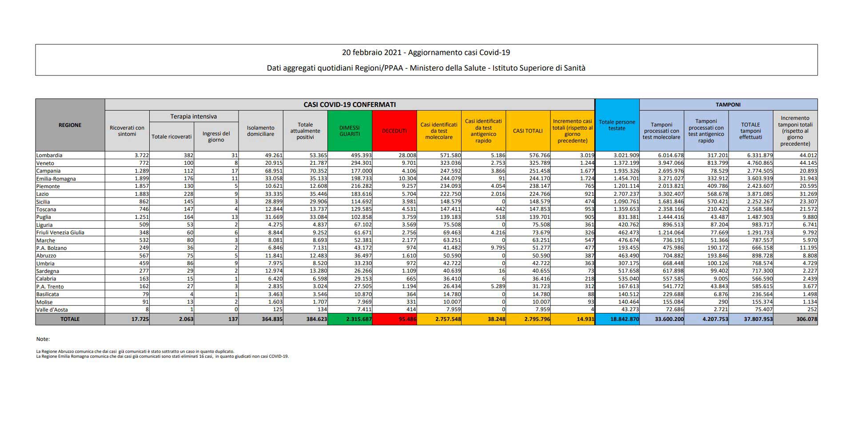Image resolution: width=868 pixels, height=435 pixels.
Task: Select 'Casi identificati da test molecolare' header
Action: [x=439, y=131]
